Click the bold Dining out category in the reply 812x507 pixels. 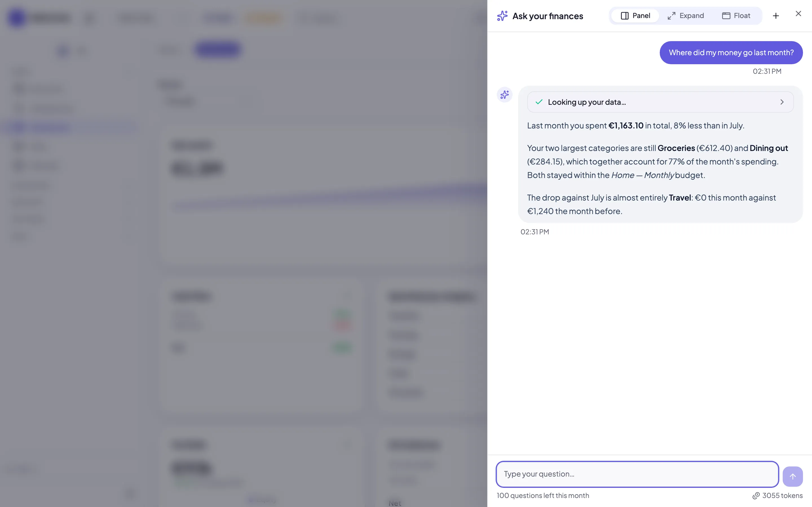pos(769,148)
